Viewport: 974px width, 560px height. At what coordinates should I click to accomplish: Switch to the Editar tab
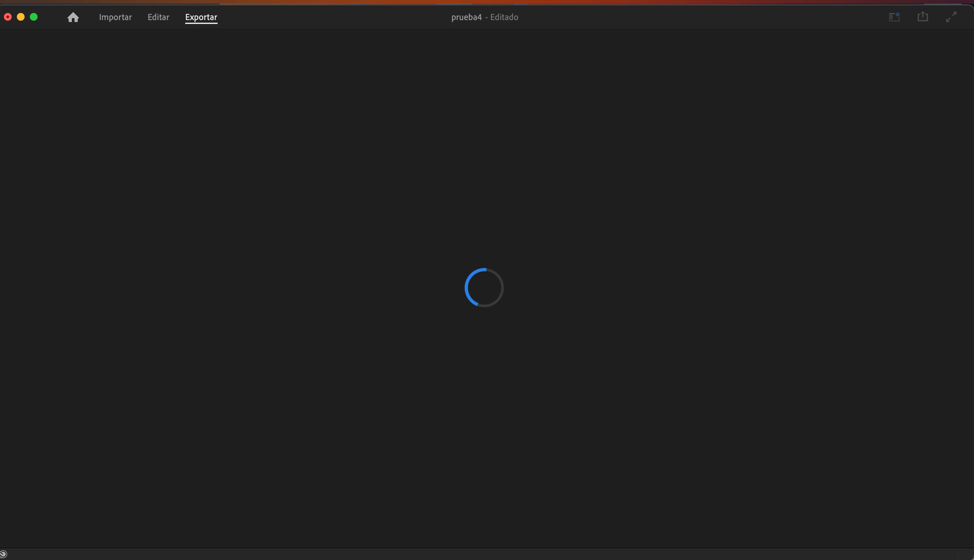coord(158,17)
